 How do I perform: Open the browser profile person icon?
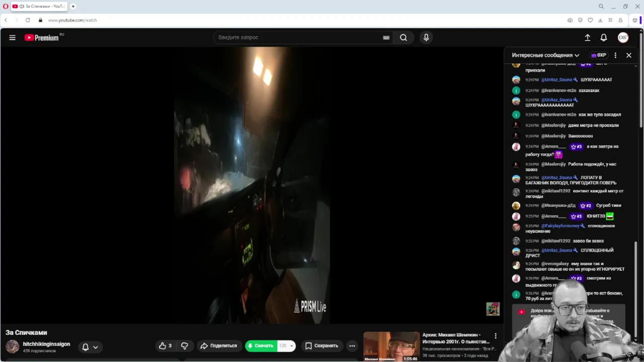[x=620, y=20]
